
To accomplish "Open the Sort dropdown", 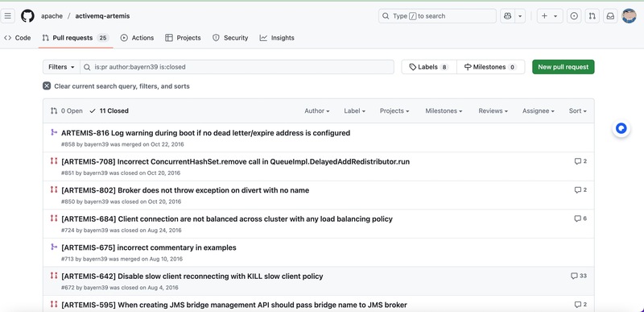I will 578,111.
